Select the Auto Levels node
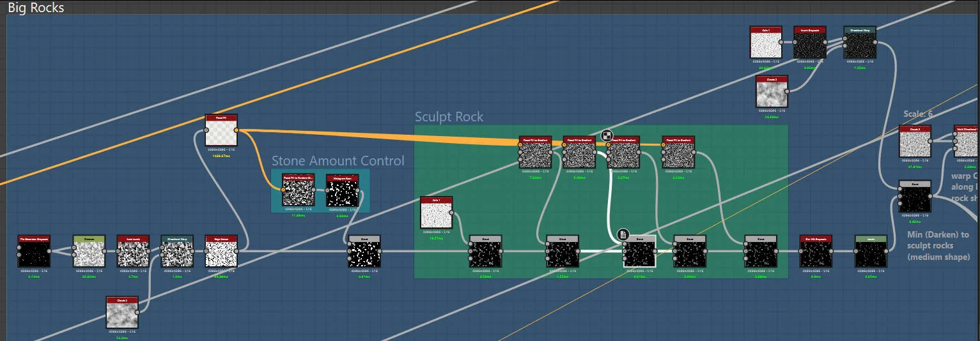The image size is (980, 341). [x=133, y=251]
